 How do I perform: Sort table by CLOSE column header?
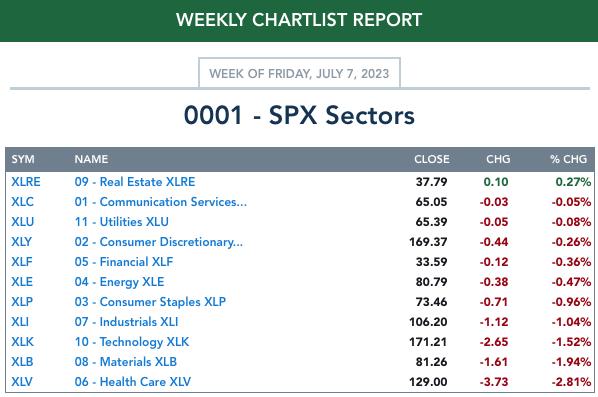tap(432, 159)
